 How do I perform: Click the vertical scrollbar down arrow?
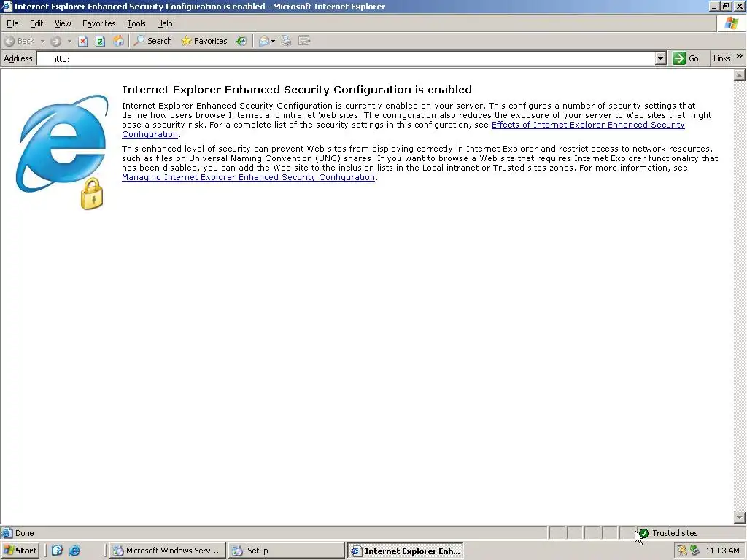tap(740, 517)
